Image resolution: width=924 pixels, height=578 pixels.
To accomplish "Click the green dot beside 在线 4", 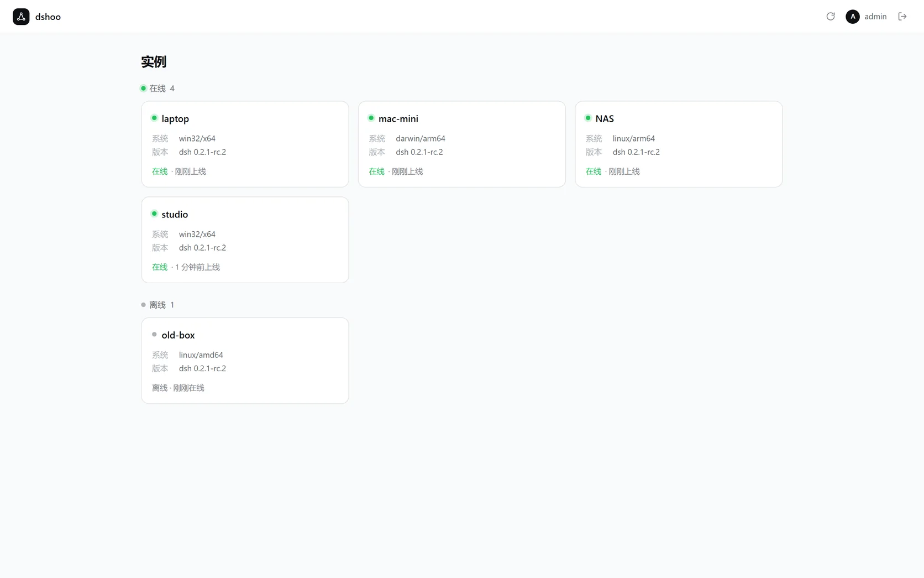I will click(143, 88).
